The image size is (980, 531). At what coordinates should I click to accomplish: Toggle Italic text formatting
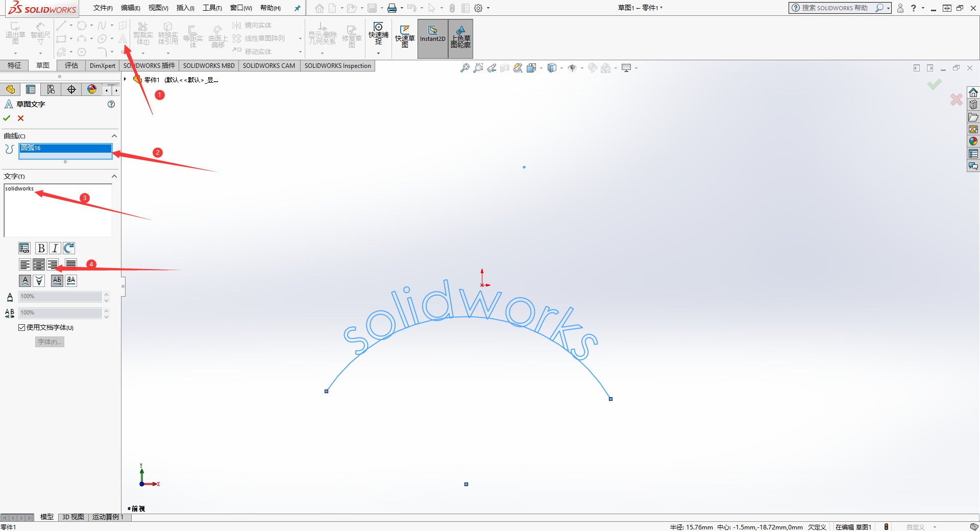[55, 248]
